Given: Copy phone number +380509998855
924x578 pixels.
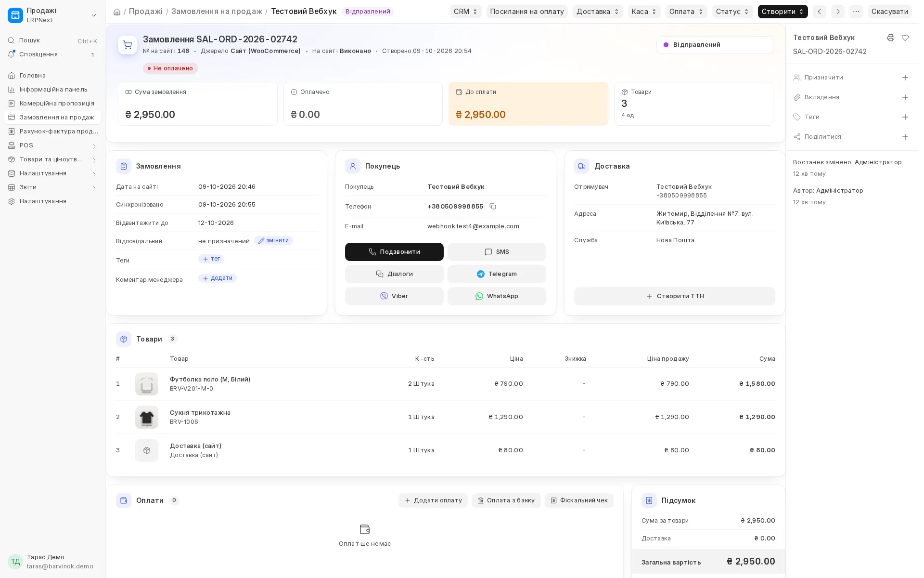Looking at the screenshot, I should (493, 206).
